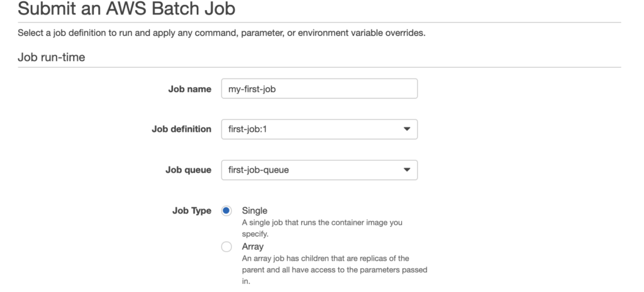Click the 'Job queue' field label
This screenshot has width=644, height=292.
(189, 170)
